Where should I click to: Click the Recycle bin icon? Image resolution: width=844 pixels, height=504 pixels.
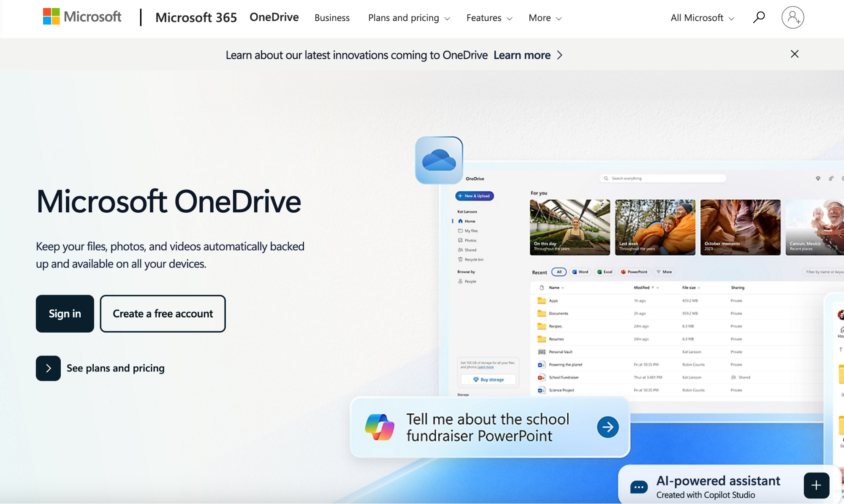click(461, 259)
